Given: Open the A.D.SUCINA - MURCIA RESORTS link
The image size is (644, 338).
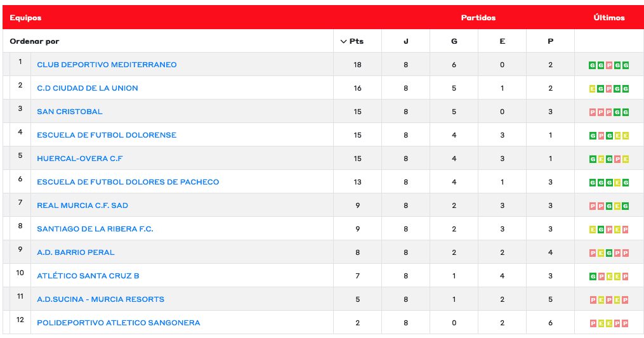Looking at the screenshot, I should (x=100, y=299).
